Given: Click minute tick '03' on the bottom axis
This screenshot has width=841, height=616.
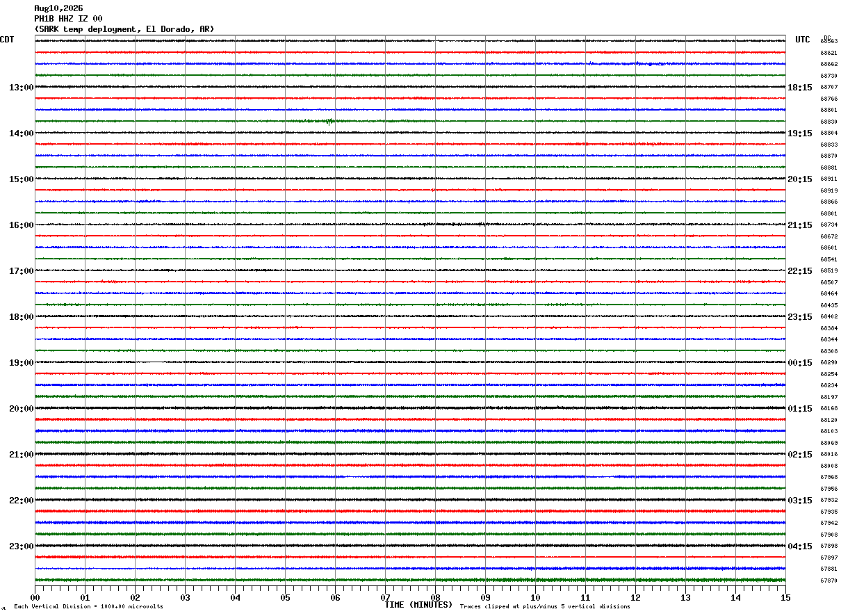Looking at the screenshot, I should click(185, 597).
